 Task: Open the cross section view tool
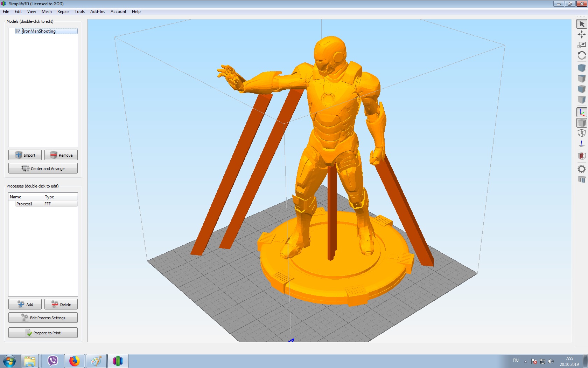click(582, 156)
